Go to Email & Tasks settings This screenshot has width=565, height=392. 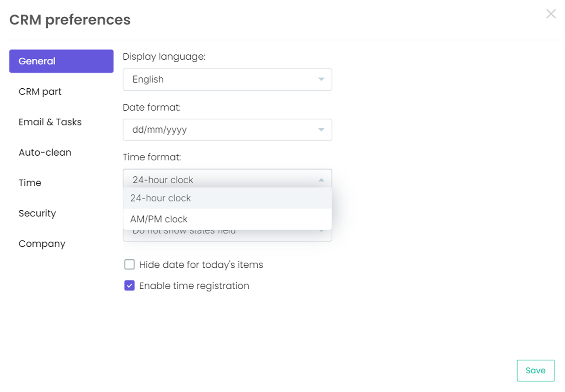[50, 122]
